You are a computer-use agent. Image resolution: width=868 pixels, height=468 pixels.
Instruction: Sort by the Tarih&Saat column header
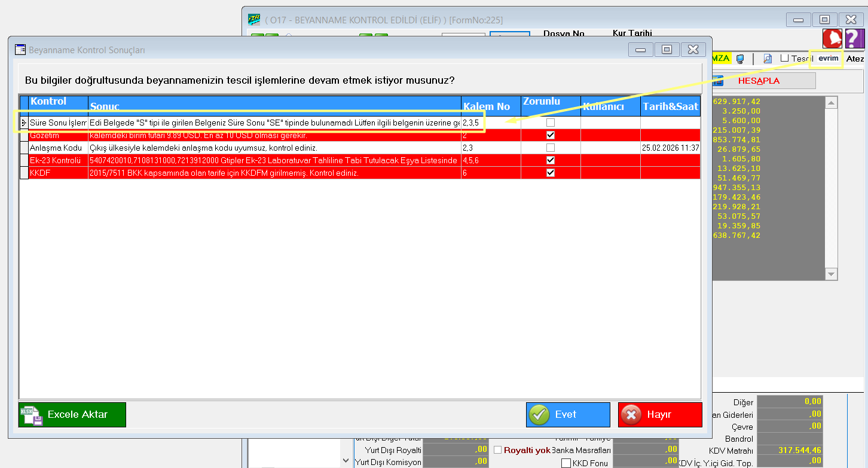[x=670, y=106]
